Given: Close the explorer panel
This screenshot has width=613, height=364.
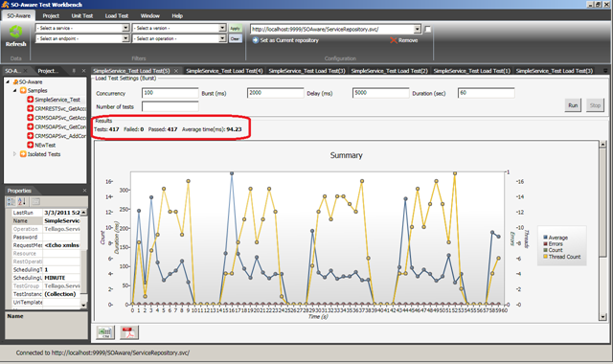Looking at the screenshot, I should [x=83, y=71].
